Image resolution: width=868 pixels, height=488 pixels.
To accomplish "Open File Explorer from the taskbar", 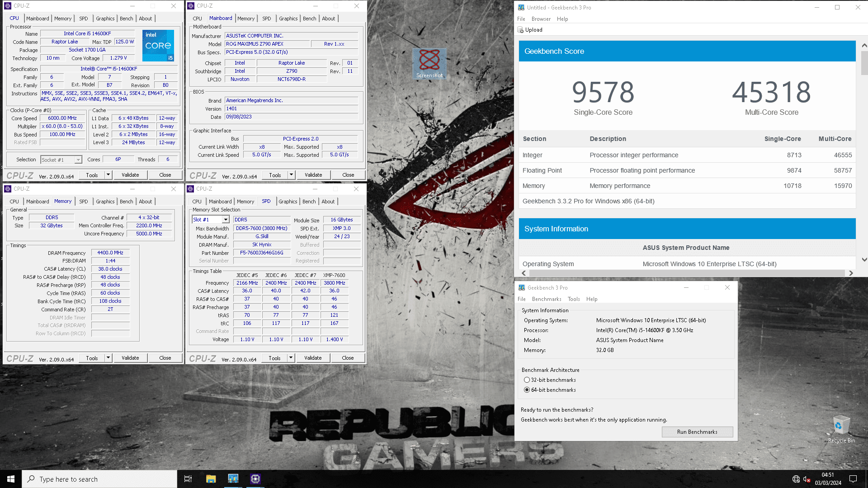I will click(211, 479).
